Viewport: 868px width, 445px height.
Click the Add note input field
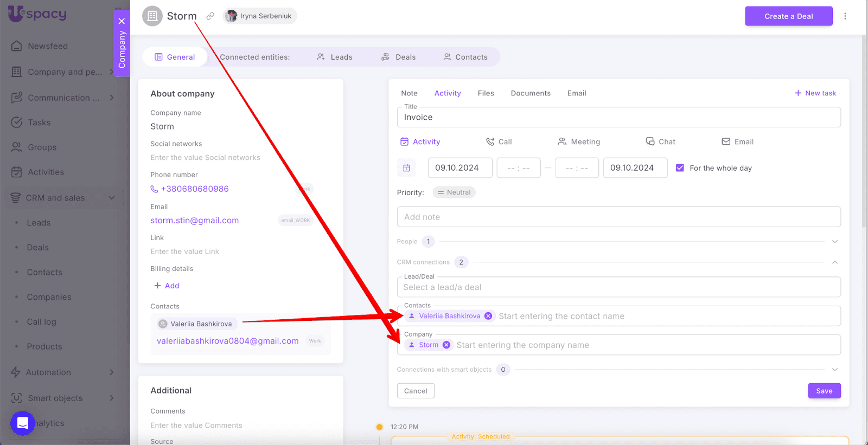(x=618, y=217)
